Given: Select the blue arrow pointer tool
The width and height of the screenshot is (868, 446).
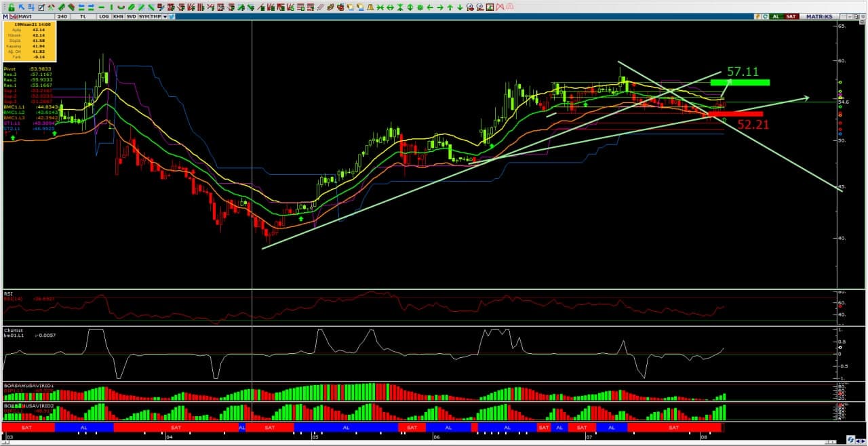Looking at the screenshot, I should tap(22, 7).
